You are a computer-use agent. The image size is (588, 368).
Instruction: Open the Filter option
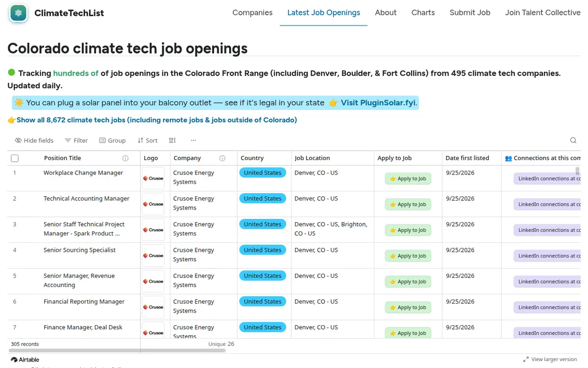(x=76, y=140)
